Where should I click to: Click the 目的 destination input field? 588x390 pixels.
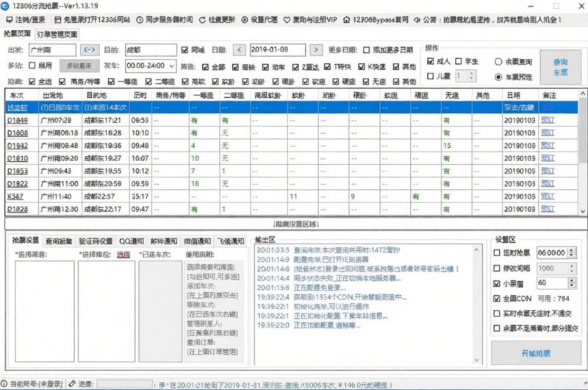[x=151, y=50]
